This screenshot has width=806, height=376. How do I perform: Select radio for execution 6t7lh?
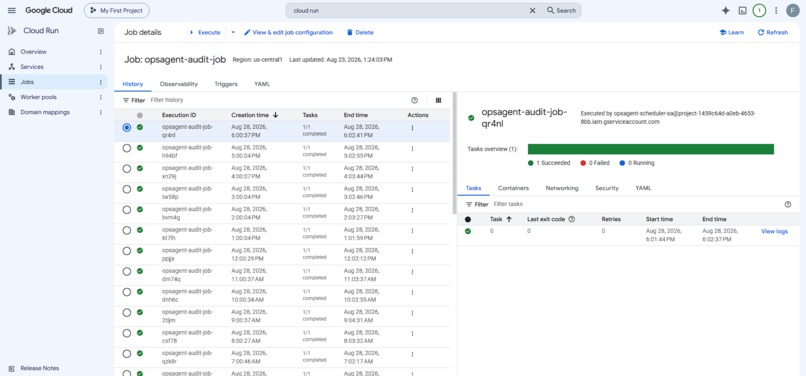tap(127, 230)
